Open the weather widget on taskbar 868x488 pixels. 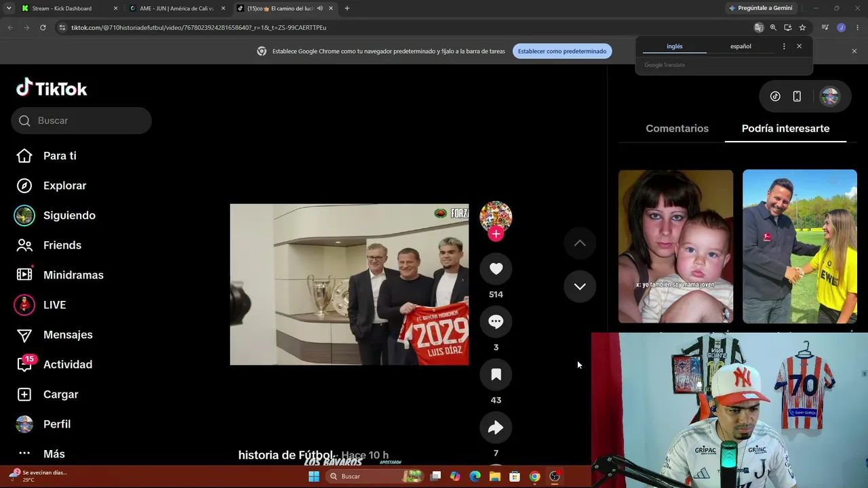[38, 476]
